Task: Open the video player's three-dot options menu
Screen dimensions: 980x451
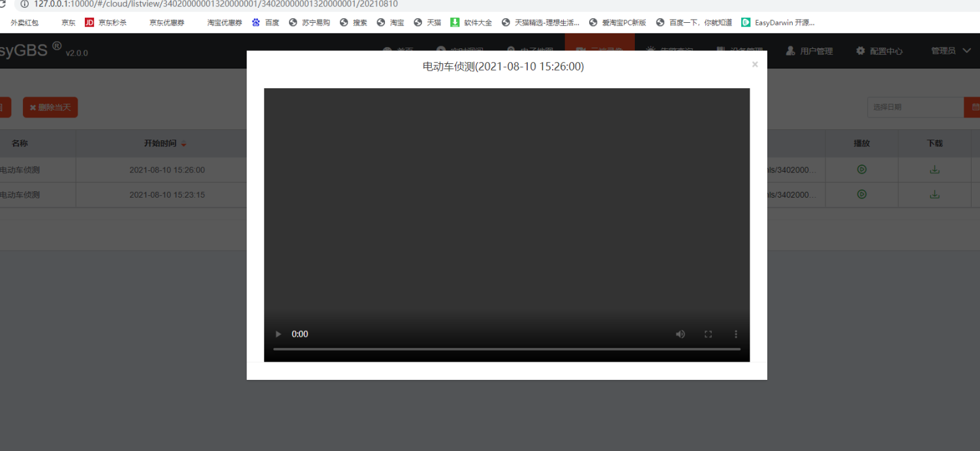Action: [736, 334]
